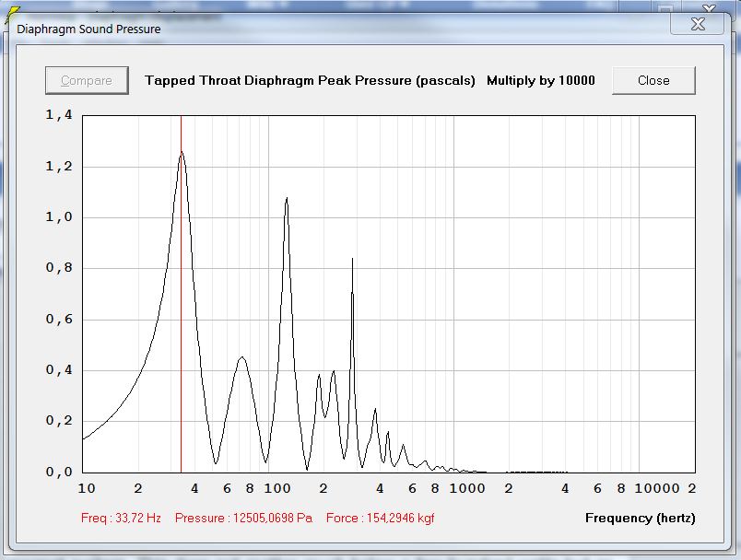741x560 pixels.
Task: Click the 'Force : 154,2946 kgf' readout
Action: click(380, 518)
